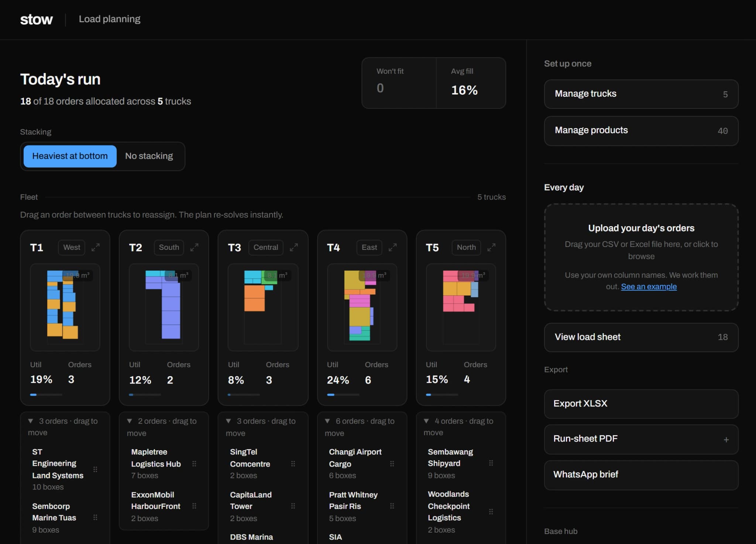Screen dimensions: 756x544
Task: Grab drag handle for Woodlands Checkpoint Logistics
Action: [491, 512]
